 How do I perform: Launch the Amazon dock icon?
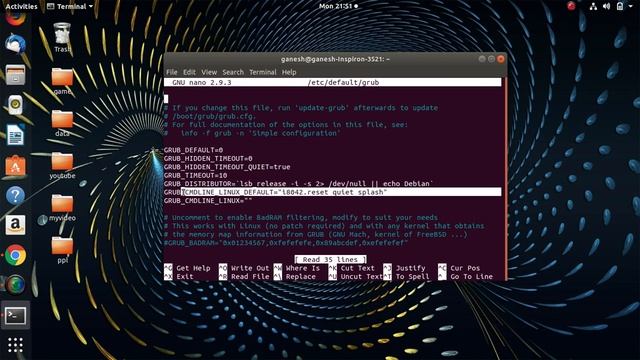click(16, 225)
